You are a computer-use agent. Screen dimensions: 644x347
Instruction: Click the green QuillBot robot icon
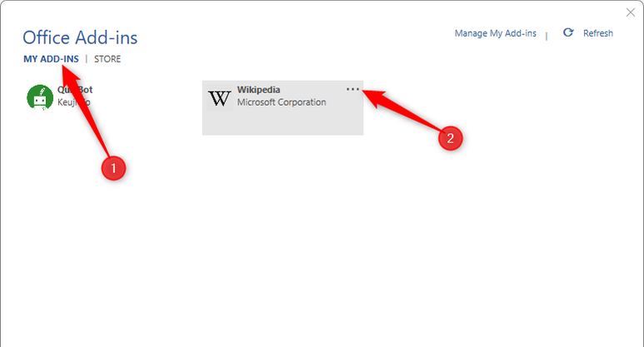click(40, 97)
